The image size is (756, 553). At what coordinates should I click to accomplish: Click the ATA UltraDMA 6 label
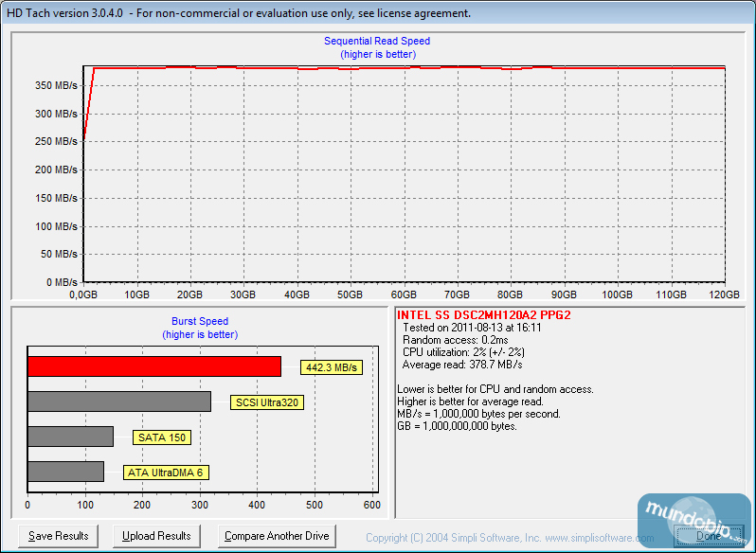coord(166,473)
